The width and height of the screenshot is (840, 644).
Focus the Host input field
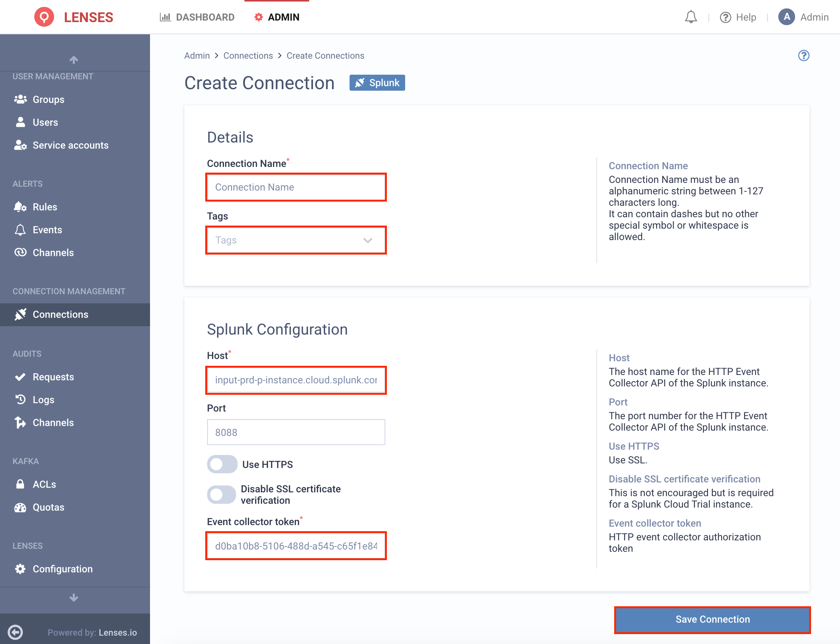pos(296,380)
